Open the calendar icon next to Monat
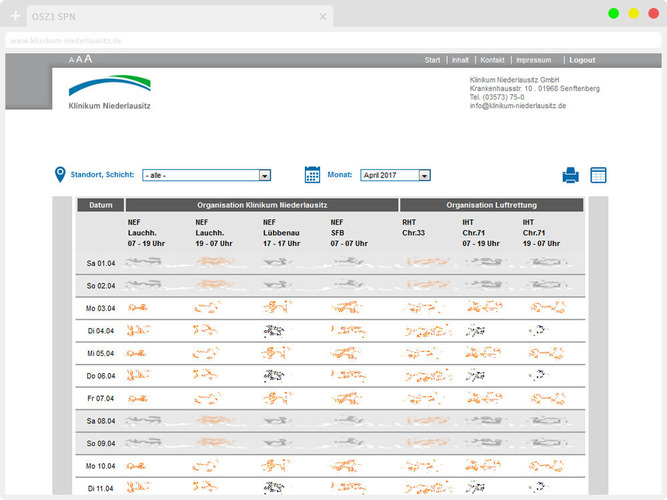The height and width of the screenshot is (500, 667). [x=312, y=175]
